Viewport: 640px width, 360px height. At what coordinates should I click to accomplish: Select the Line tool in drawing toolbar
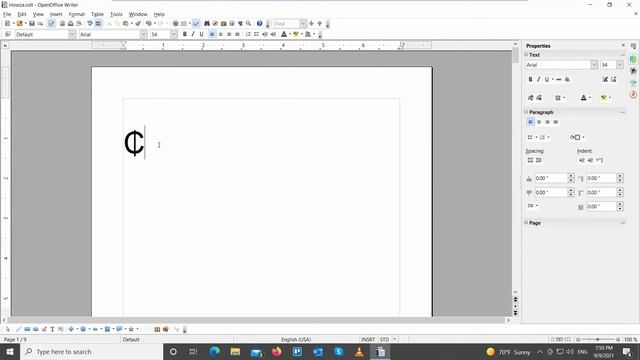pyautogui.click(x=18, y=329)
